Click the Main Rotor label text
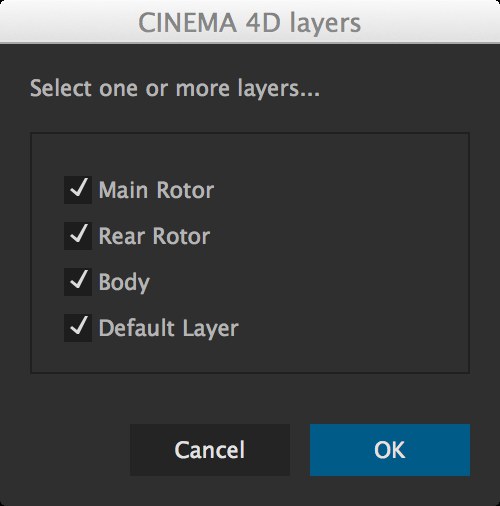 tap(156, 190)
